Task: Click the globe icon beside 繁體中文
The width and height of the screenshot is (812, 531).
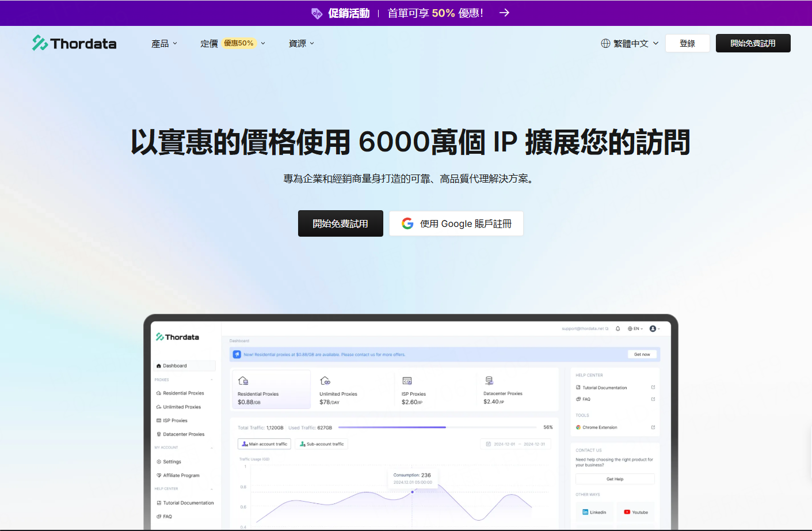Action: [605, 43]
